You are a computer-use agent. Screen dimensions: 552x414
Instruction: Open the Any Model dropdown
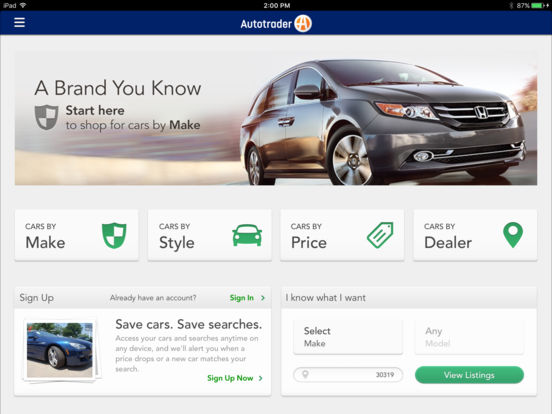point(469,337)
